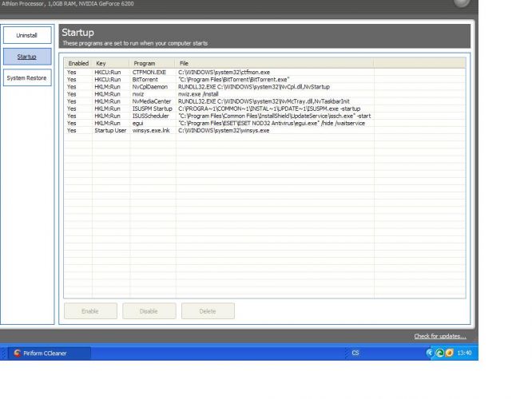Sort list by Enabled column
The image size is (532, 399).
click(78, 63)
